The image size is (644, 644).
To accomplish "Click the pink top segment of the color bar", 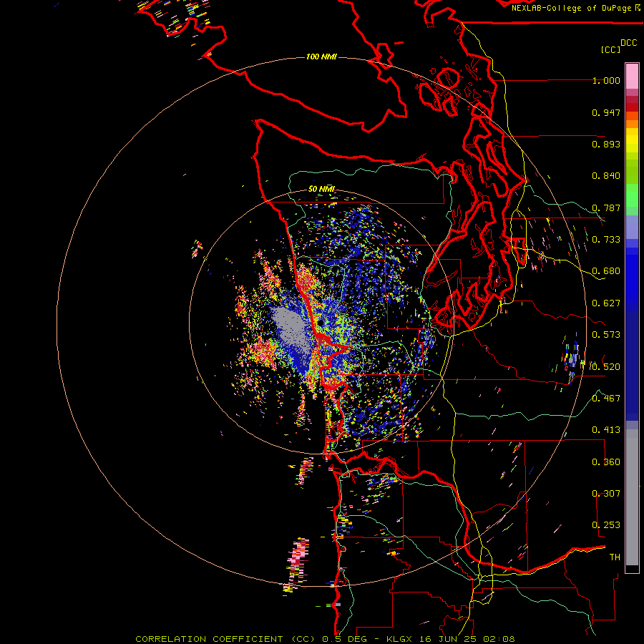I will click(x=632, y=76).
